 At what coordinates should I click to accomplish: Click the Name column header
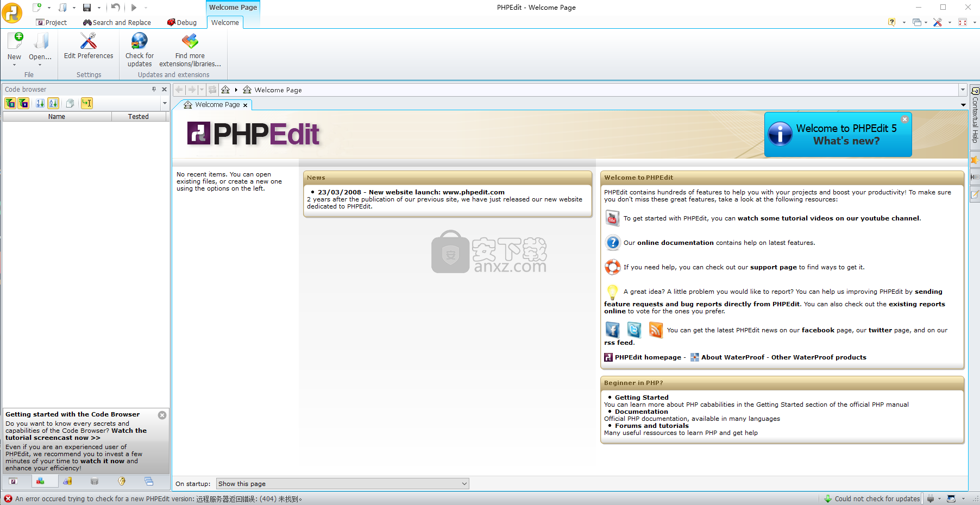(x=56, y=116)
